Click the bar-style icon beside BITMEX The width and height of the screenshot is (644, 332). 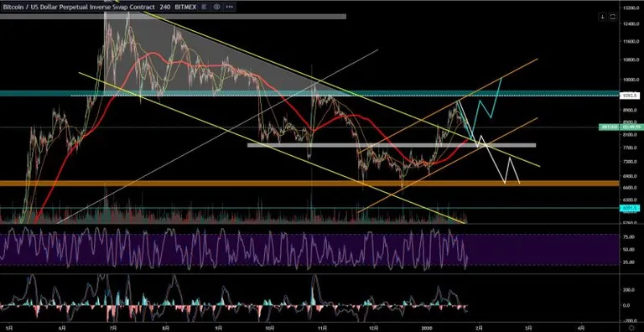click(204, 7)
